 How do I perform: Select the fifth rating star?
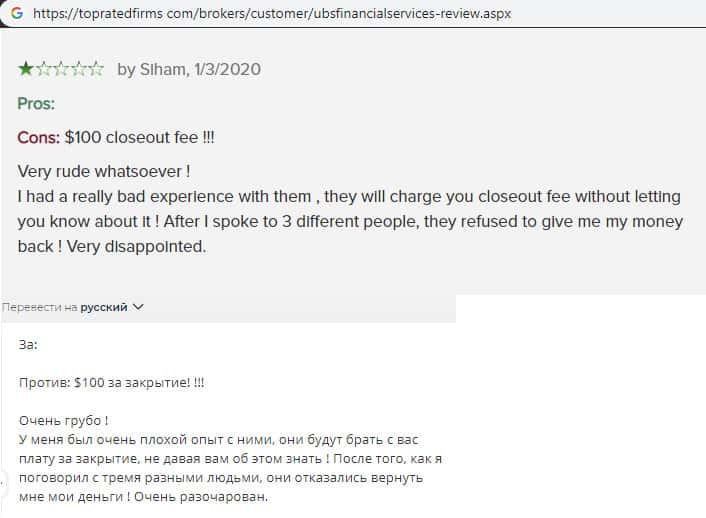[96, 69]
